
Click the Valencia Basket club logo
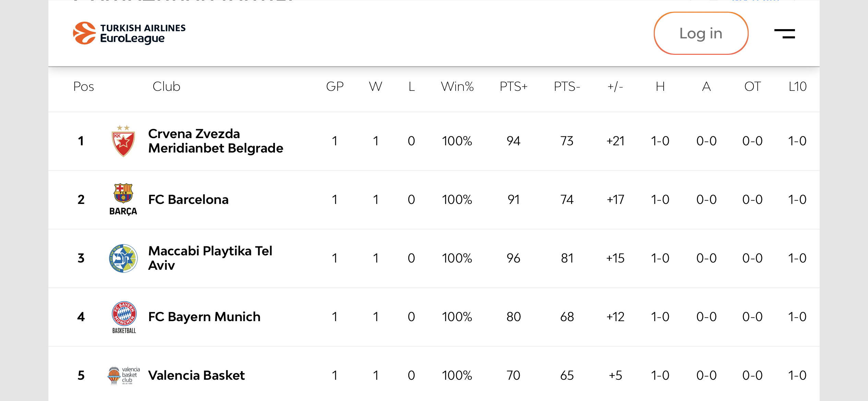click(x=124, y=375)
